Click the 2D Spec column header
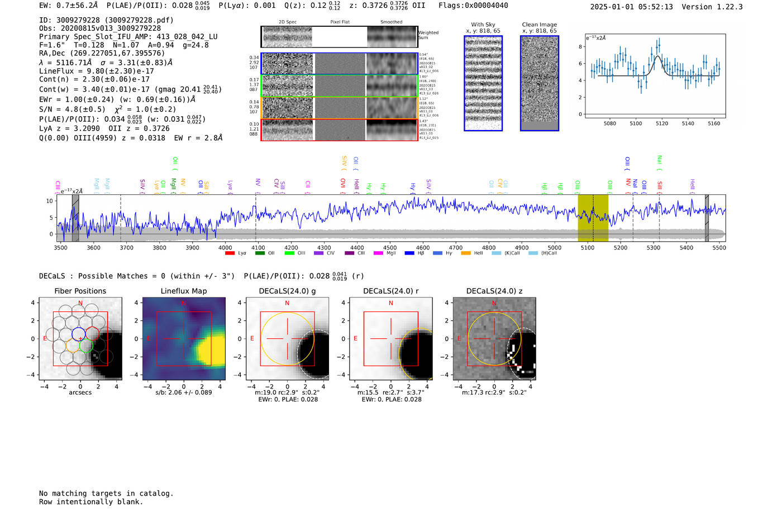Screen dimensions: 782x532 point(288,22)
